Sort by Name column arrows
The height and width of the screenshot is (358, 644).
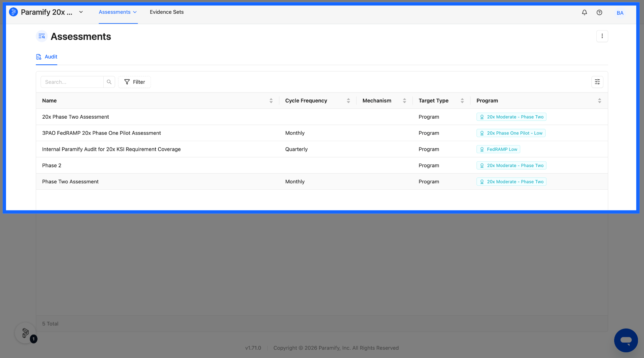pyautogui.click(x=271, y=101)
